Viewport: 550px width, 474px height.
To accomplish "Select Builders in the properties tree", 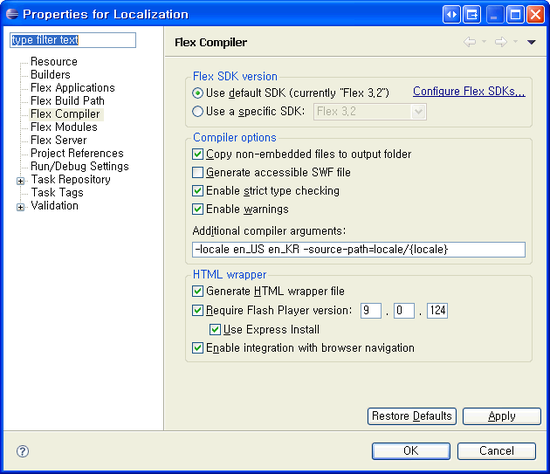I will (x=51, y=74).
